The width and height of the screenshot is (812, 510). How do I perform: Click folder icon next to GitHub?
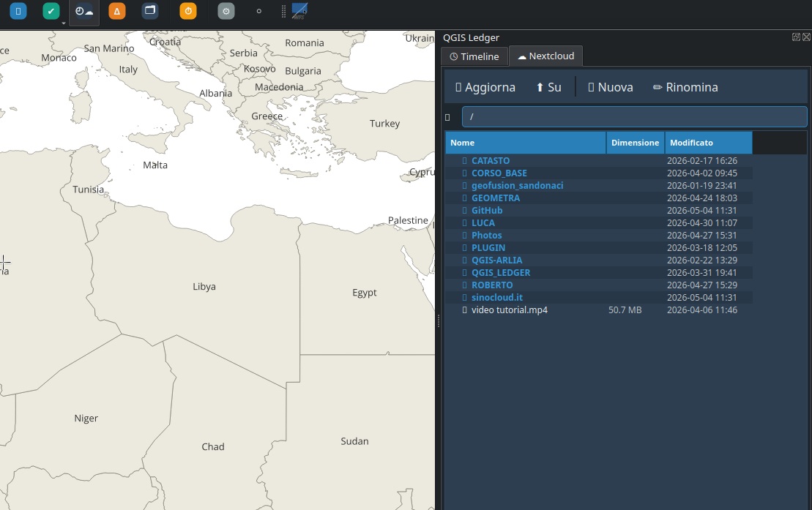point(464,210)
